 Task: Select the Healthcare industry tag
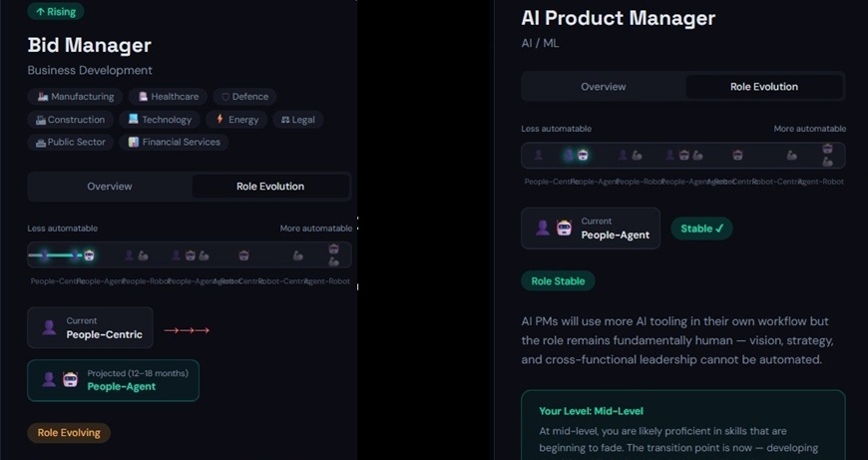168,97
